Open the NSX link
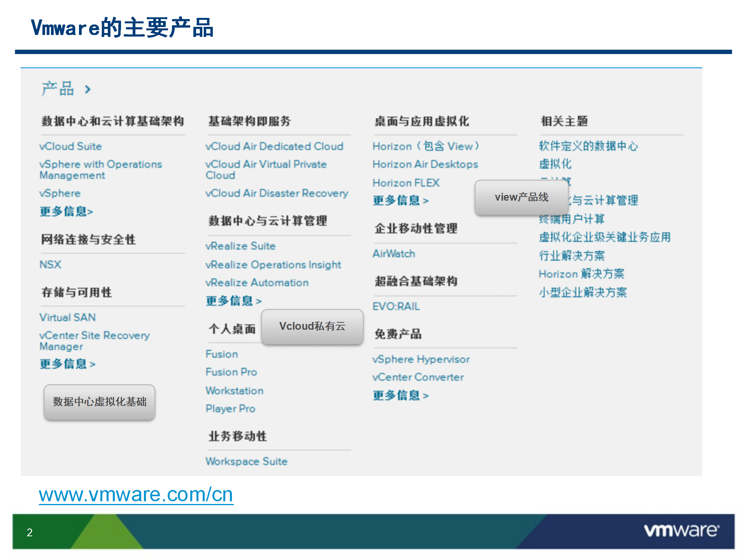This screenshot has height=560, width=747. 50,264
